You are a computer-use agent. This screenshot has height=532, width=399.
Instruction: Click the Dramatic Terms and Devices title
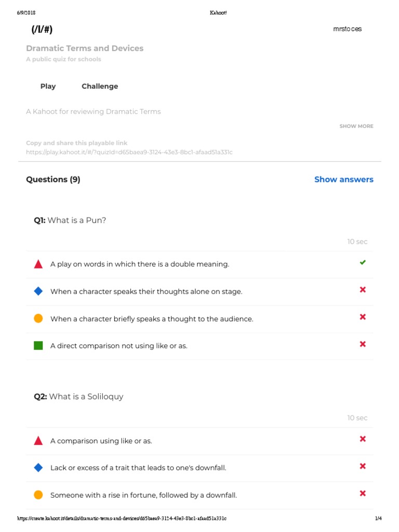coord(85,48)
